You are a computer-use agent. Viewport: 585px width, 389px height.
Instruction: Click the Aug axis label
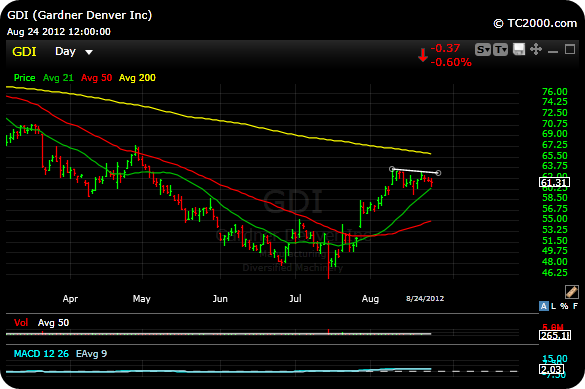tap(370, 299)
